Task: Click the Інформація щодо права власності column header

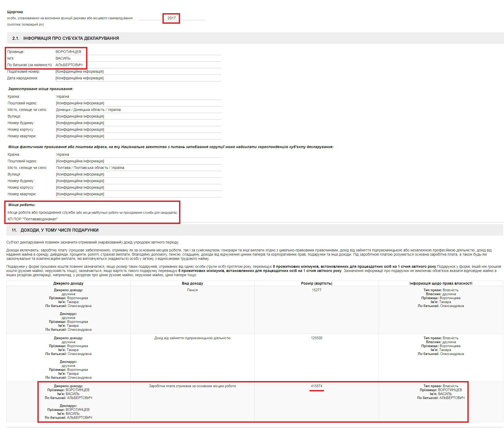Action: point(441,283)
